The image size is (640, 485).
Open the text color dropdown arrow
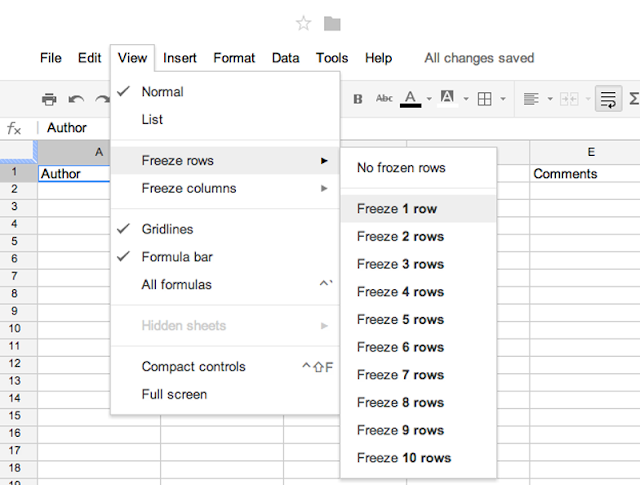tap(428, 99)
